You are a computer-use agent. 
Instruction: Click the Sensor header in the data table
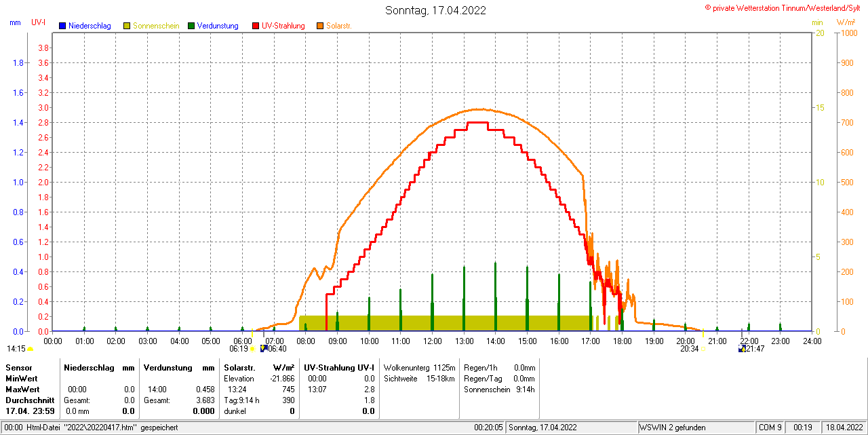coord(18,368)
